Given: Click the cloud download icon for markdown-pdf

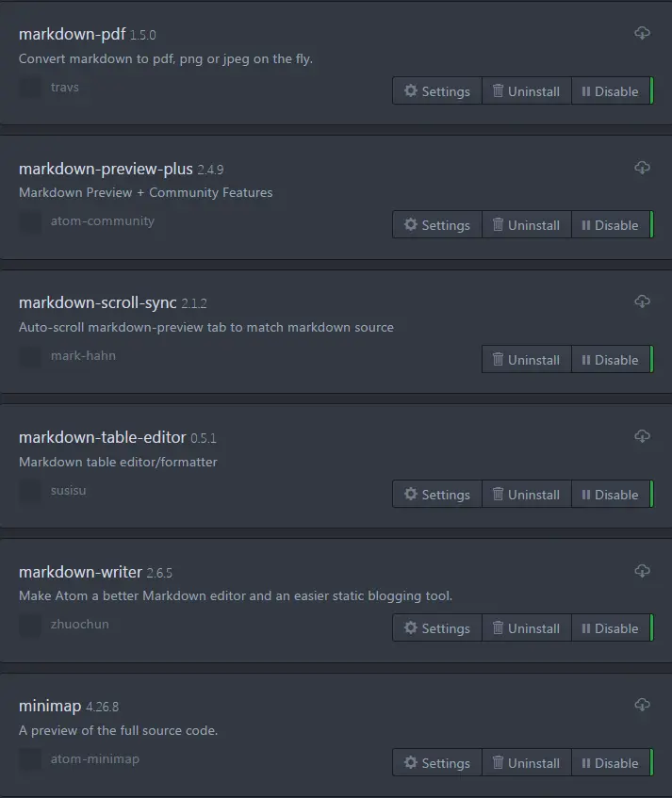Looking at the screenshot, I should [x=643, y=33].
